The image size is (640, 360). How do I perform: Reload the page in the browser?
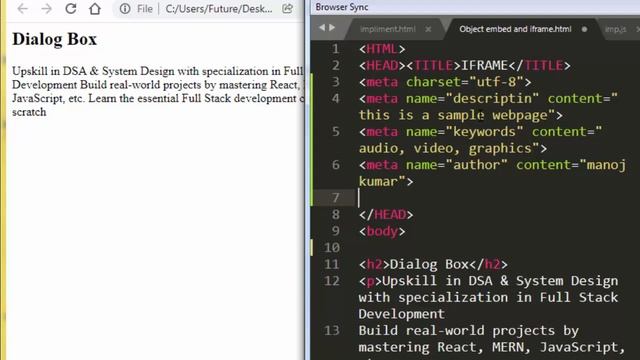(71, 9)
